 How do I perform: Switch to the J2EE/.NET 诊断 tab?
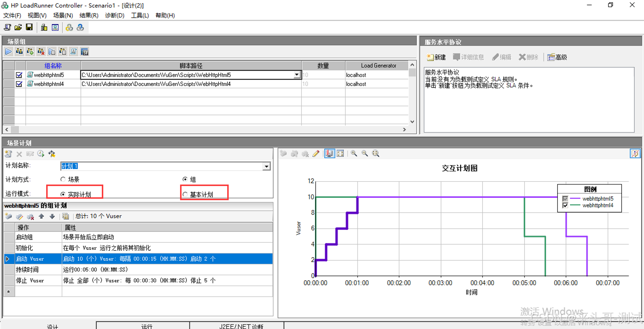237,326
